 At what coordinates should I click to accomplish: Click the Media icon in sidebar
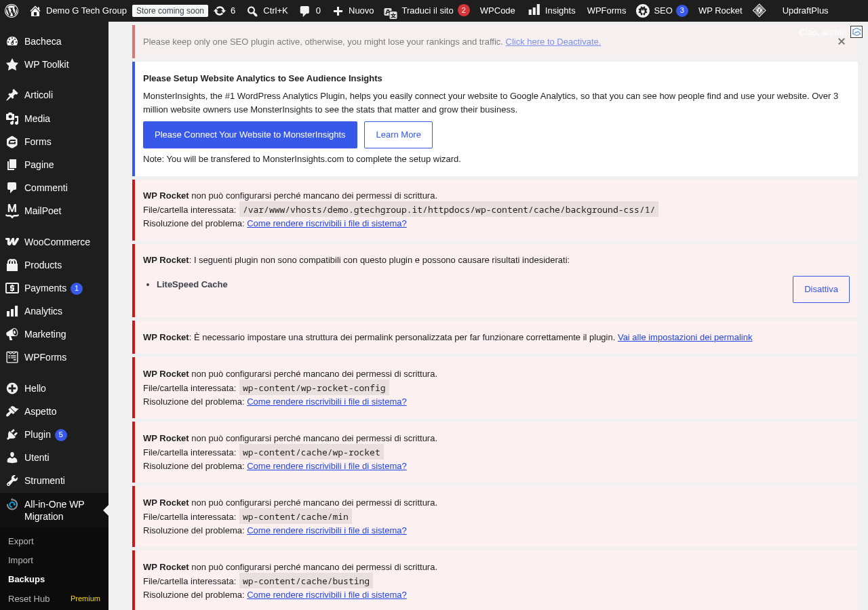click(x=12, y=119)
